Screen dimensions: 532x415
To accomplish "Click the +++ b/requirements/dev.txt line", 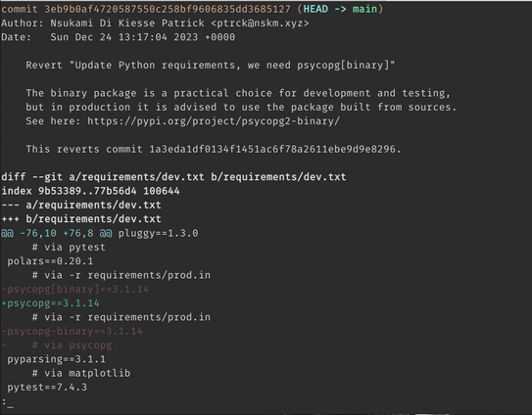I will [81, 219].
